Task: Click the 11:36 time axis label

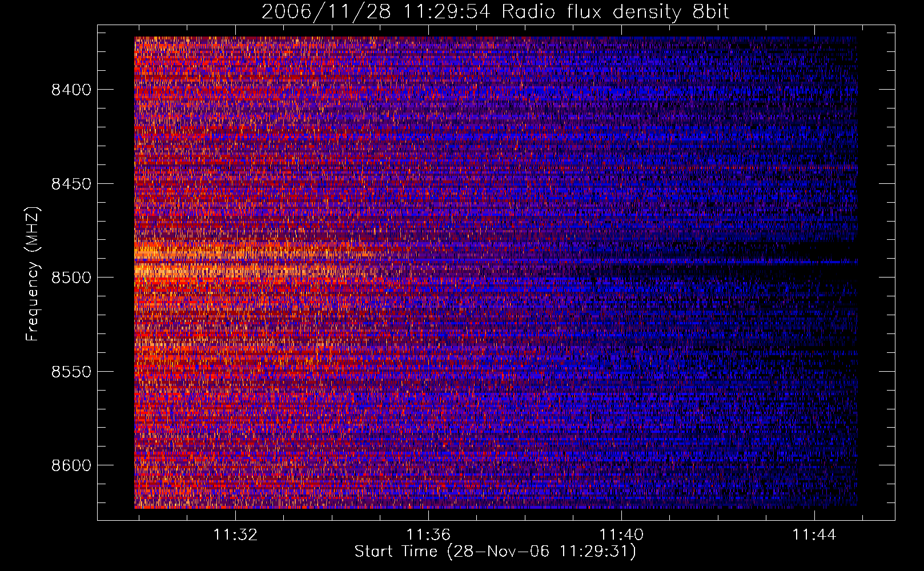Action: tap(428, 534)
